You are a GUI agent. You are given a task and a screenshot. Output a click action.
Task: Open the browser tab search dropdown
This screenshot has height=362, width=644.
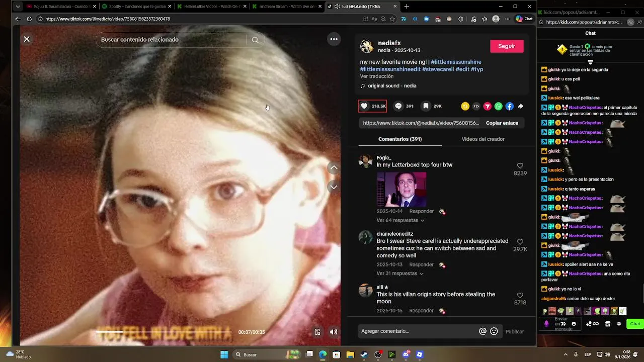point(18,7)
